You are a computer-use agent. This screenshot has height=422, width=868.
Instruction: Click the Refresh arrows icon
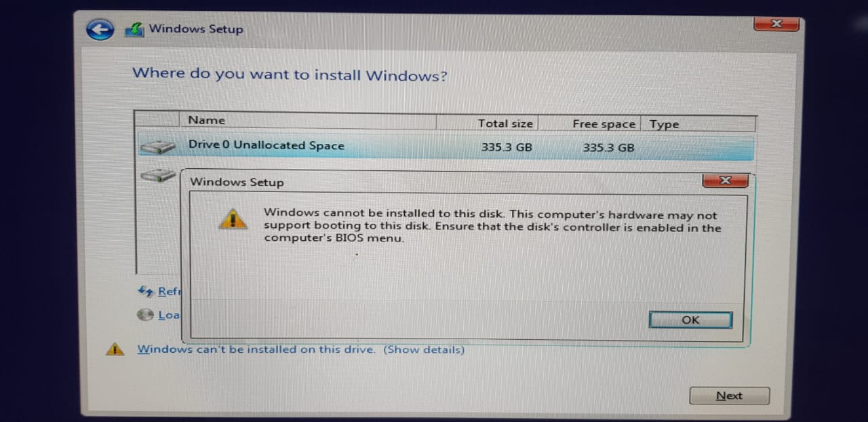tap(145, 290)
